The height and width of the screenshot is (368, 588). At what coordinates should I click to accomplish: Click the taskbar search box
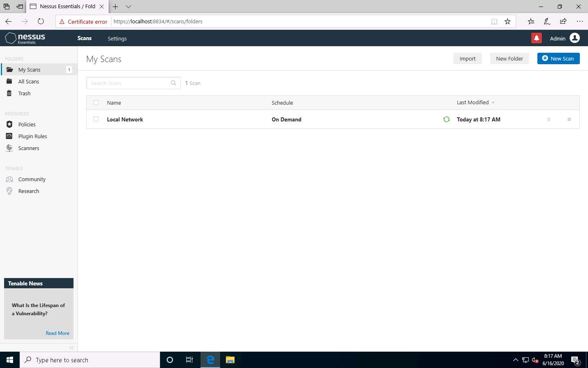pyautogui.click(x=90, y=360)
